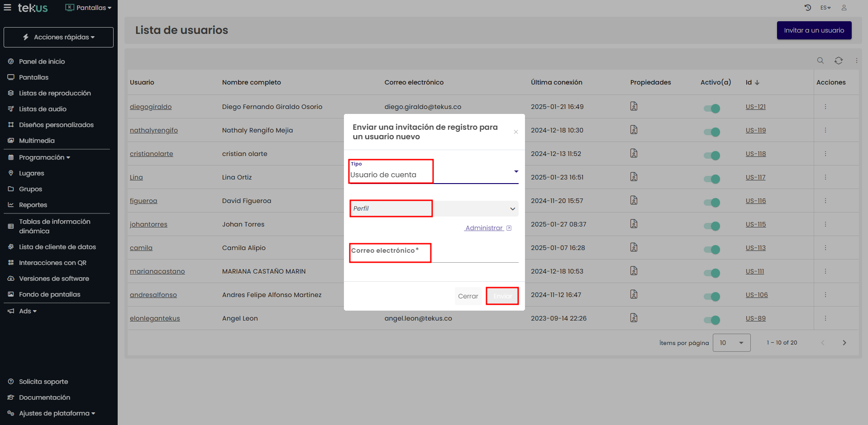Go to next page of users list

tap(844, 343)
